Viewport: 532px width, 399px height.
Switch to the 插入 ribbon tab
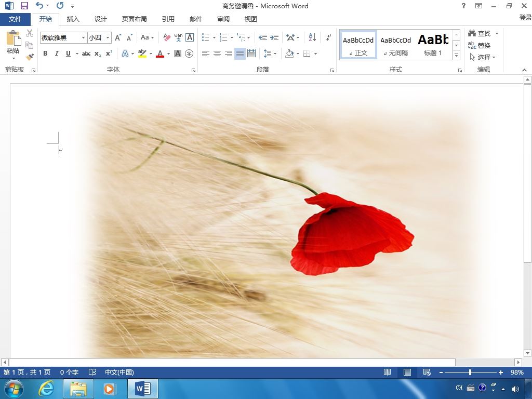coord(73,19)
